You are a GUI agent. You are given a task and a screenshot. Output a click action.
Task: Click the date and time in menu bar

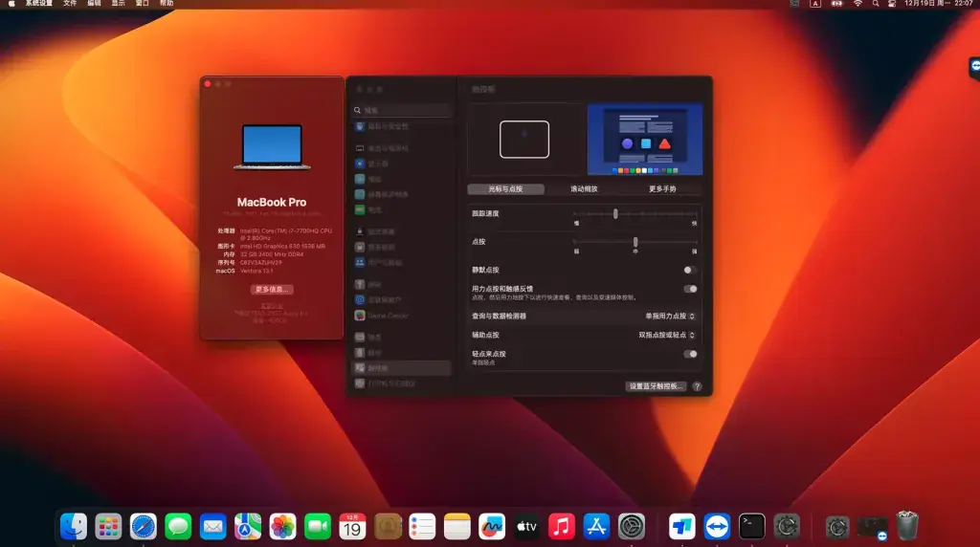[x=939, y=3]
